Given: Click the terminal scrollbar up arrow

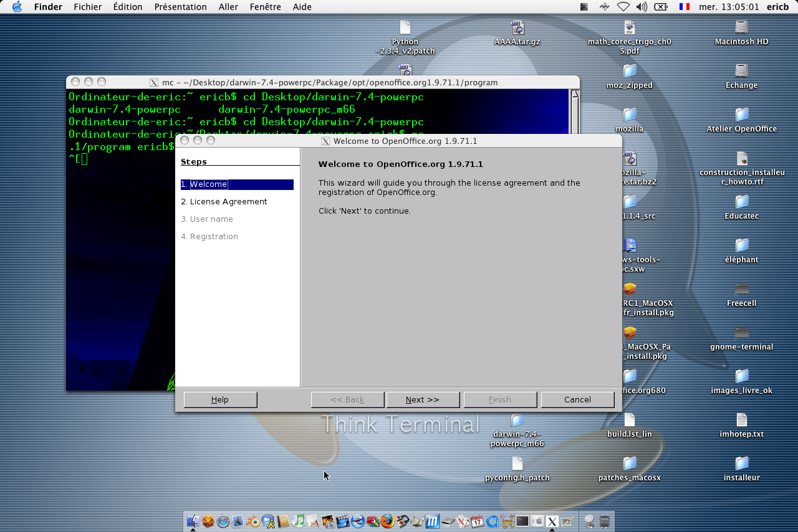Looking at the screenshot, I should click(575, 94).
